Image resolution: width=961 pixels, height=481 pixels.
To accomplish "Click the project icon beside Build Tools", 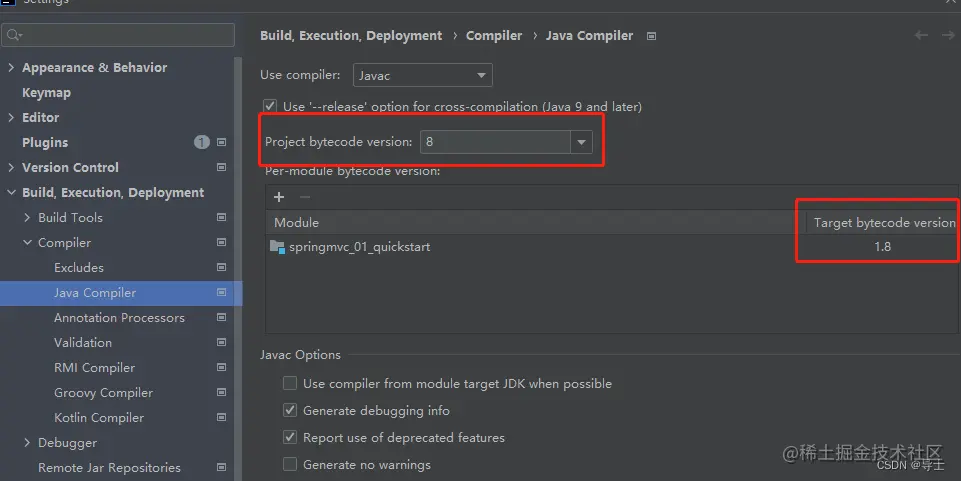I will (221, 218).
